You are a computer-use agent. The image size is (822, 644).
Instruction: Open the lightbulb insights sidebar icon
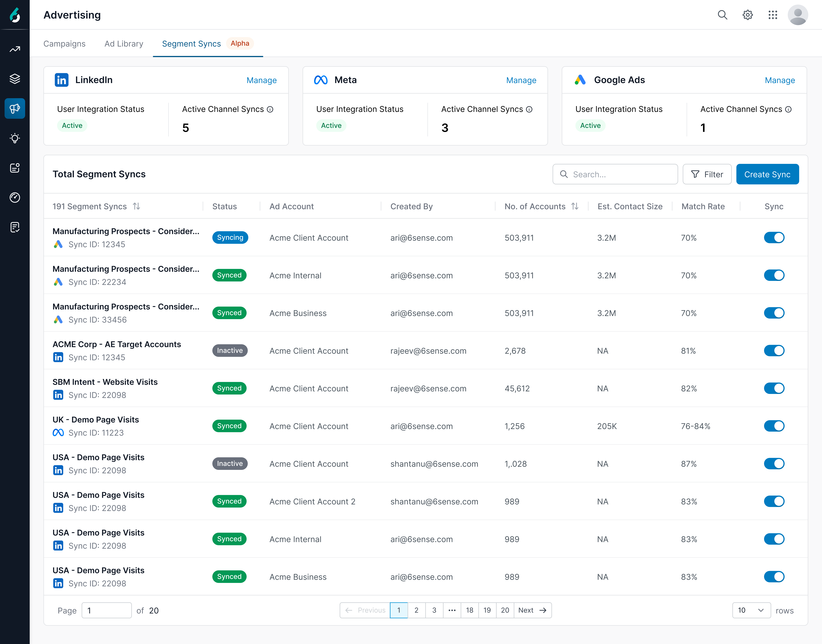[15, 138]
